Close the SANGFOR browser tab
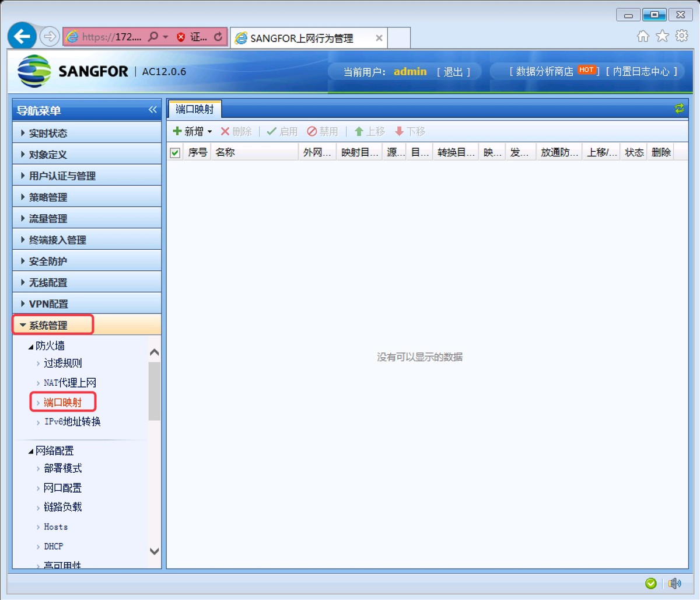700x600 pixels. (x=379, y=38)
